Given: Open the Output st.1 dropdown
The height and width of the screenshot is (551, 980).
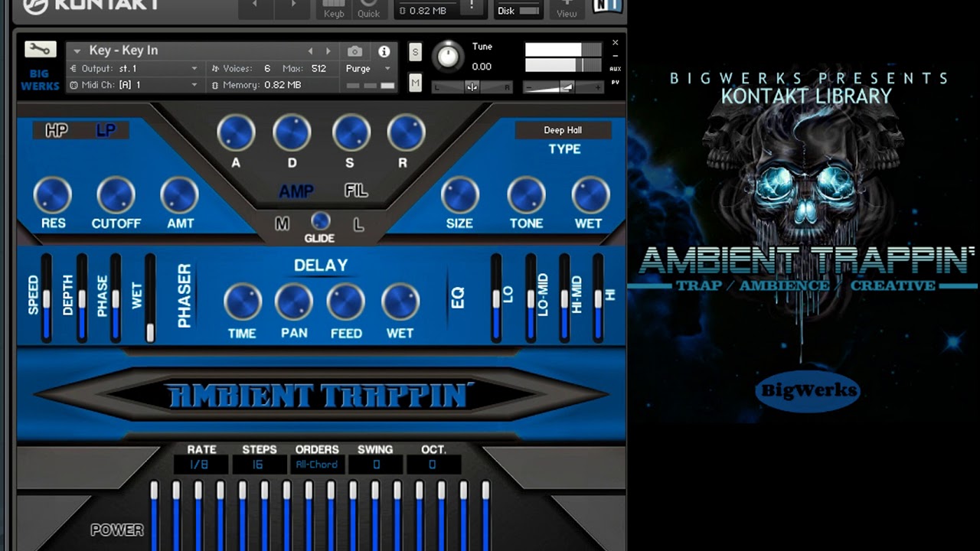Looking at the screenshot, I should click(133, 68).
